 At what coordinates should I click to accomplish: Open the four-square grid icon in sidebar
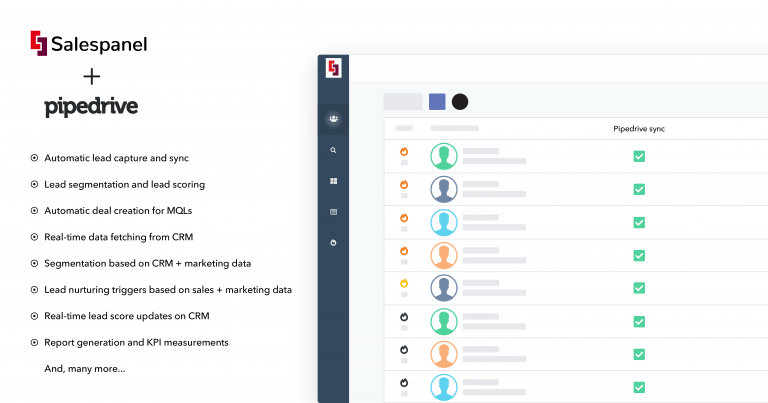334,181
